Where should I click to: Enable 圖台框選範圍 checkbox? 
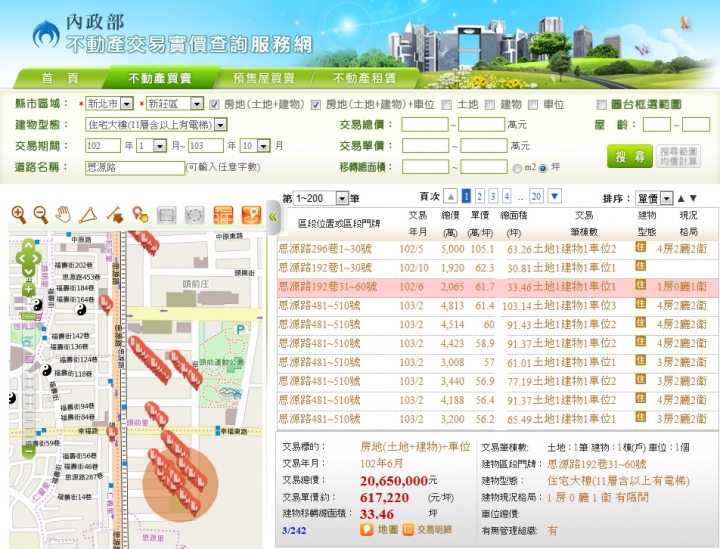602,105
